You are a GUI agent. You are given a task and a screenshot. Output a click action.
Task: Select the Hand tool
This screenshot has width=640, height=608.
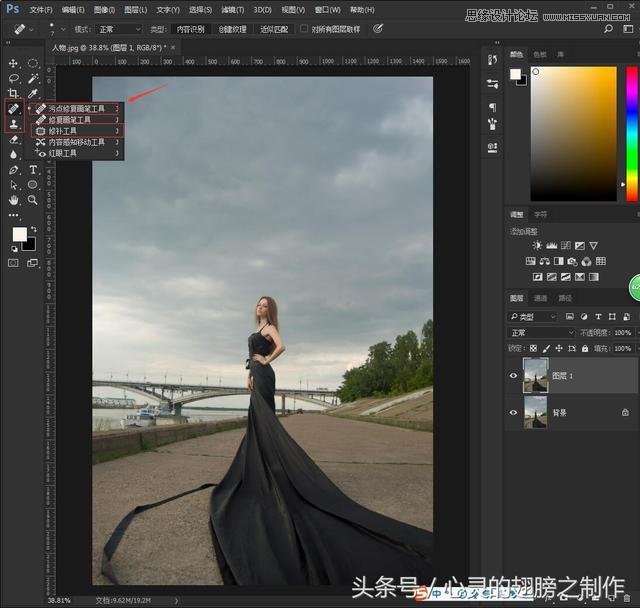pos(14,199)
